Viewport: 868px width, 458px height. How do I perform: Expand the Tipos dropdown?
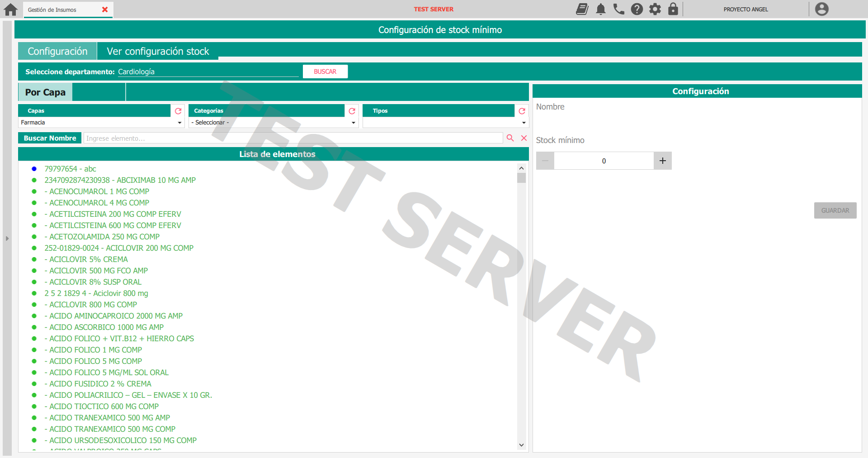tap(445, 123)
